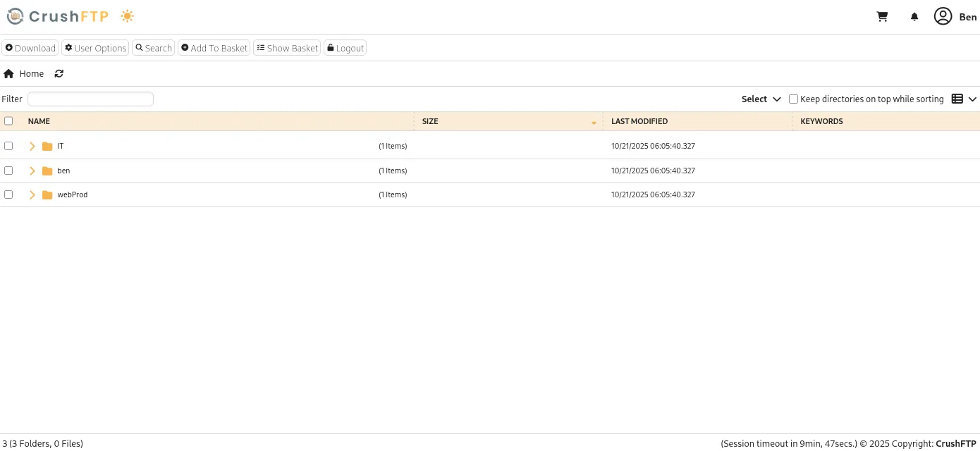
Task: Switch the list view layout icon
Action: tap(957, 99)
